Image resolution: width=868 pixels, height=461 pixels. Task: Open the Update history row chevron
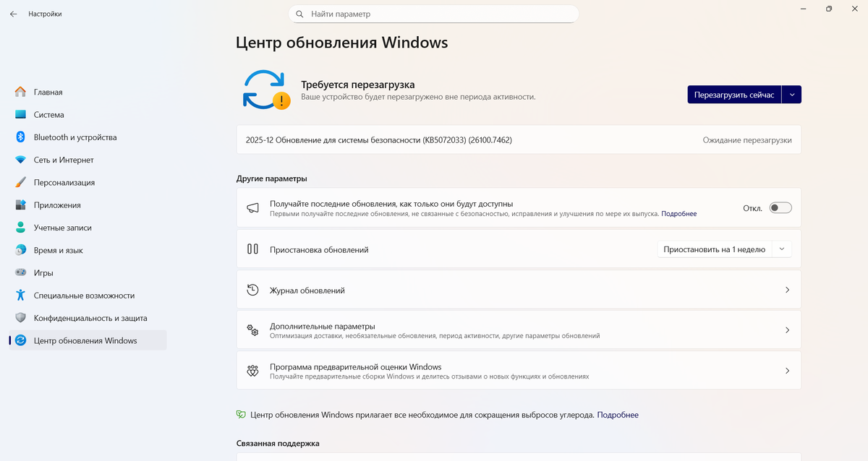787,290
